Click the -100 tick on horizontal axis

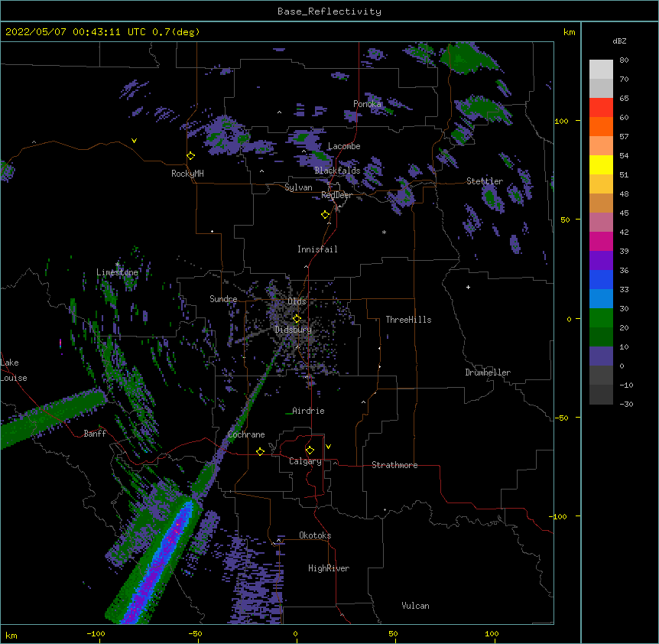(96, 633)
